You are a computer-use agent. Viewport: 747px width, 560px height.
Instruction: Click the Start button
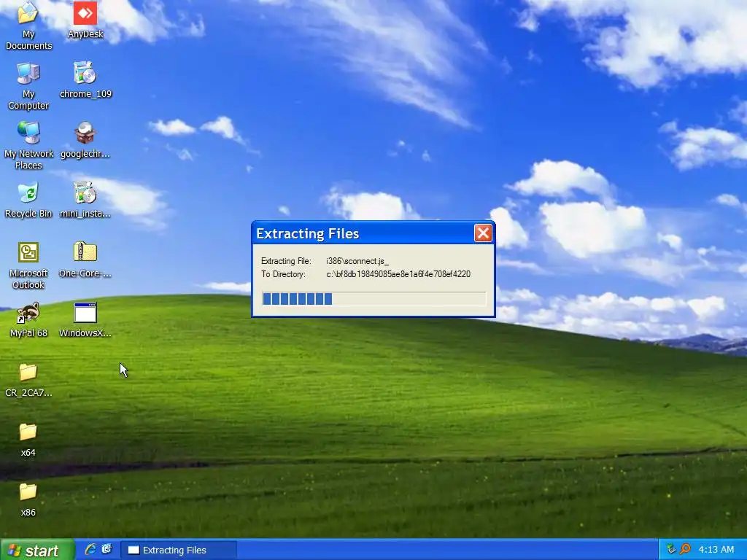[x=37, y=550]
